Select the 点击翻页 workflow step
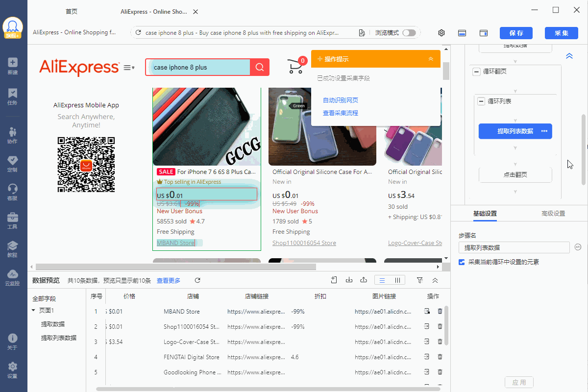This screenshot has height=392, width=588. click(x=515, y=175)
